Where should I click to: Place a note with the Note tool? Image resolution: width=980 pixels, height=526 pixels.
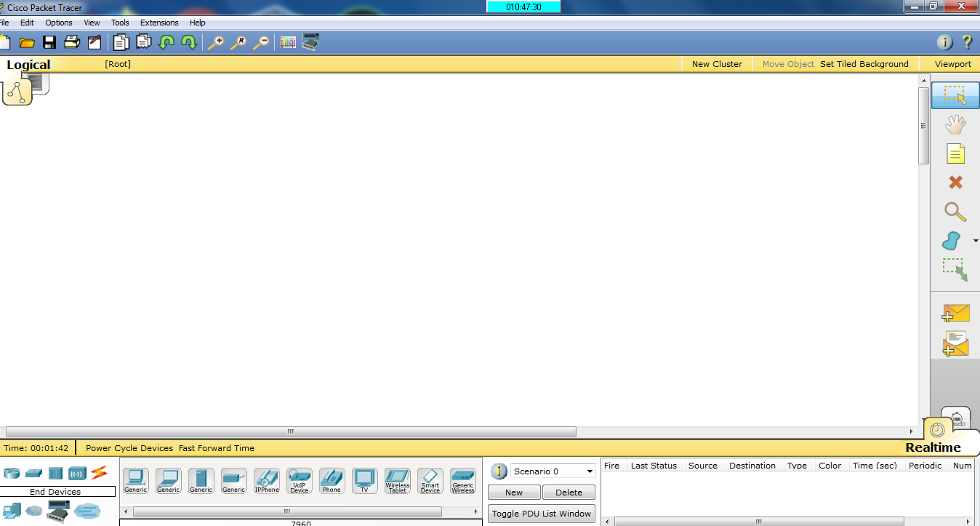pos(955,154)
